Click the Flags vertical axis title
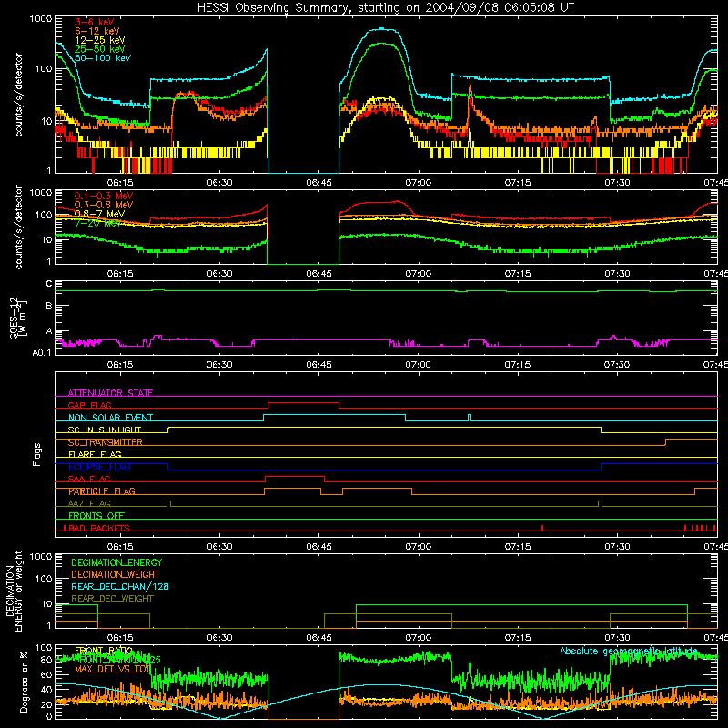Viewport: 728px width, 728px height. pos(37,454)
